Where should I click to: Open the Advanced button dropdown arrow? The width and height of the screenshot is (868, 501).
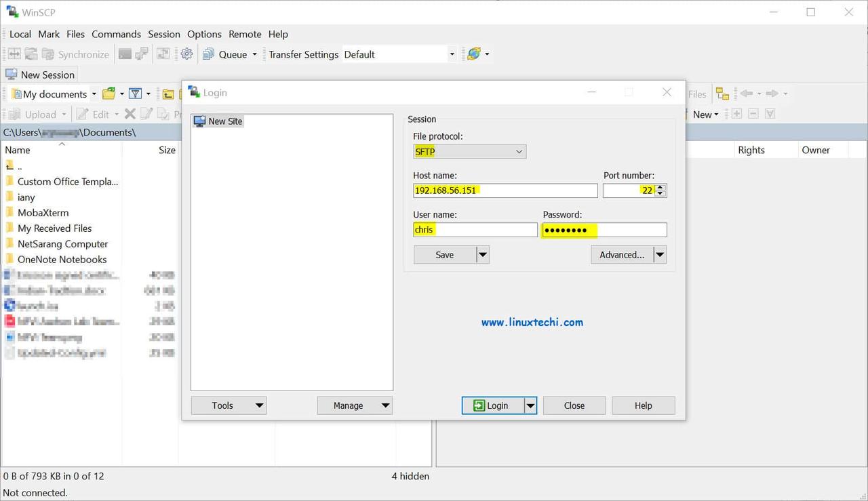660,255
